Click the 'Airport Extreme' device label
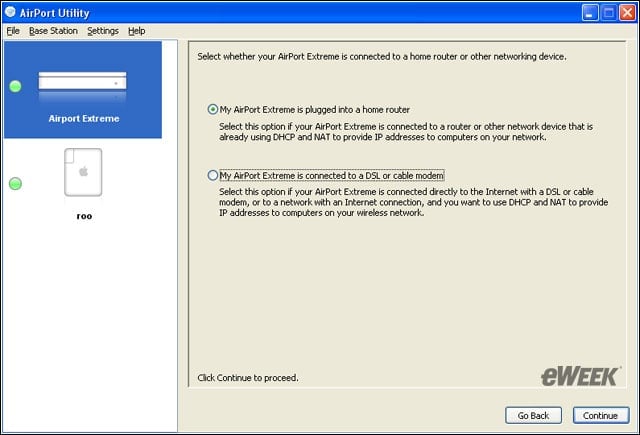The height and width of the screenshot is (435, 640). 84,119
